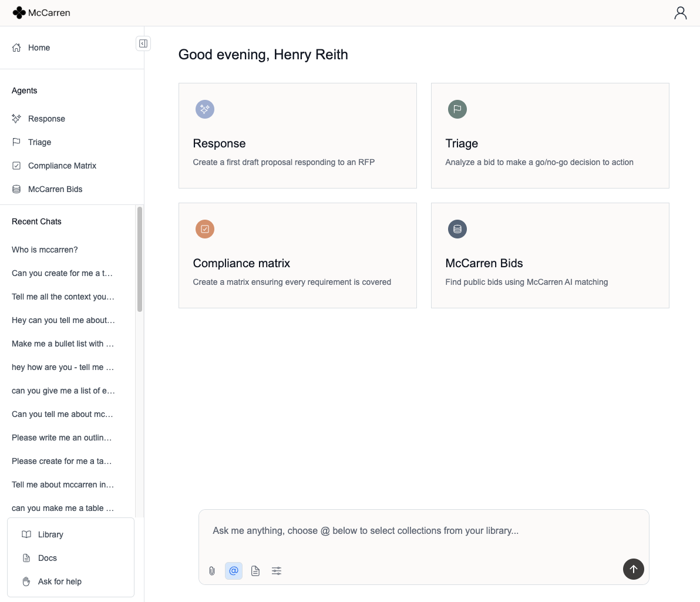Click the green Triage card flag icon
Image resolution: width=700 pixels, height=602 pixels.
tap(457, 109)
